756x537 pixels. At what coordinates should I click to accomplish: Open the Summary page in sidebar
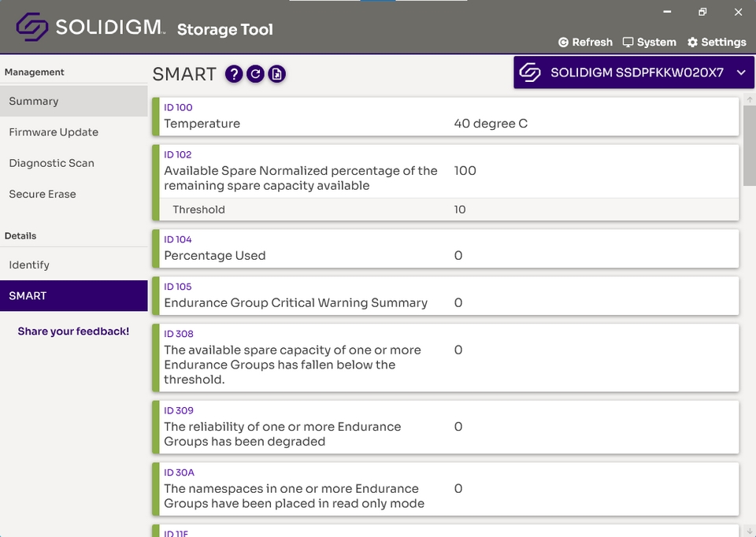click(74, 102)
